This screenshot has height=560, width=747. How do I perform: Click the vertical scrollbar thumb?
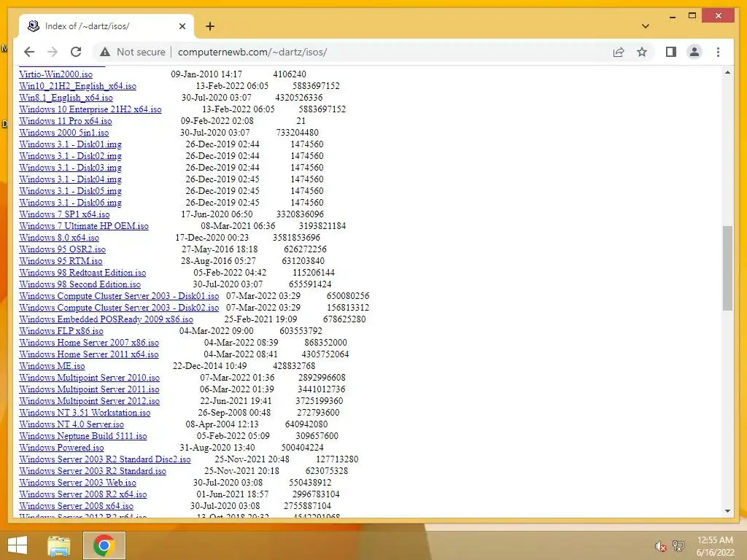point(727,268)
